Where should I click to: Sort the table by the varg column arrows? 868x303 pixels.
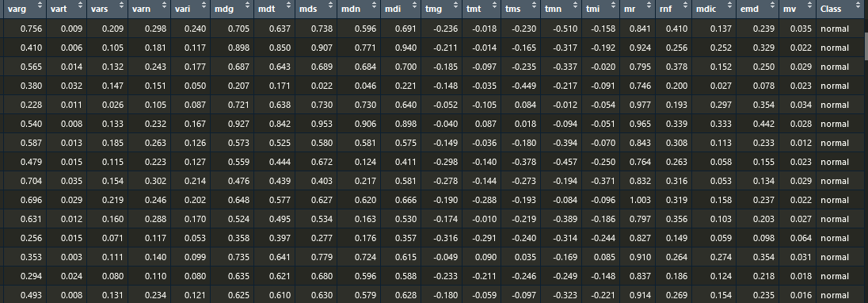click(x=39, y=5)
